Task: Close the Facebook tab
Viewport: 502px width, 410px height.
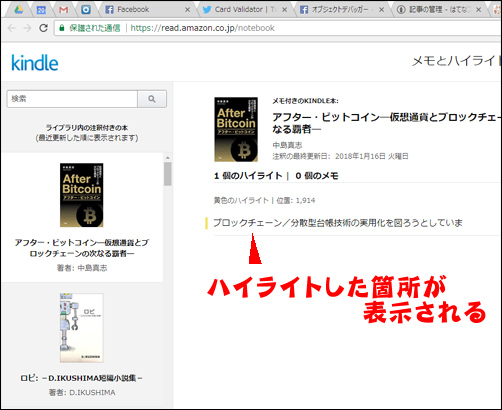Action: (188, 10)
